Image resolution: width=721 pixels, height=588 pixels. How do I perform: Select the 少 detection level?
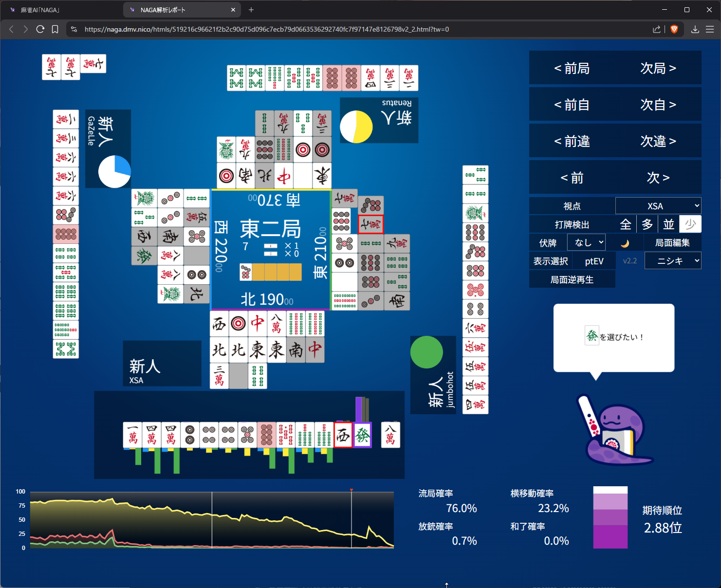690,224
